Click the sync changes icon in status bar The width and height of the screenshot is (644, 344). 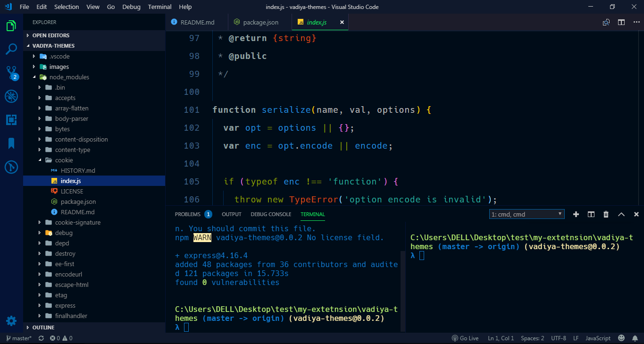pos(41,338)
